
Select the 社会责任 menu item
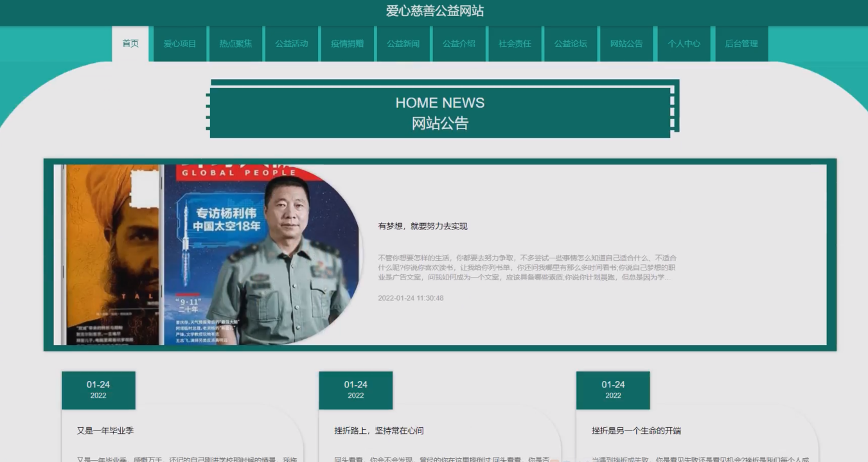point(515,44)
